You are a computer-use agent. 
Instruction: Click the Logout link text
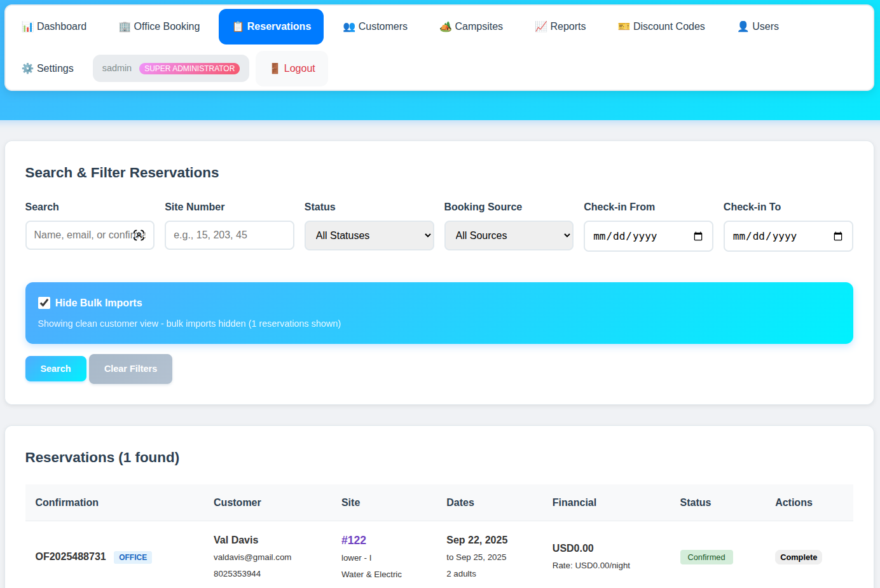tap(299, 69)
